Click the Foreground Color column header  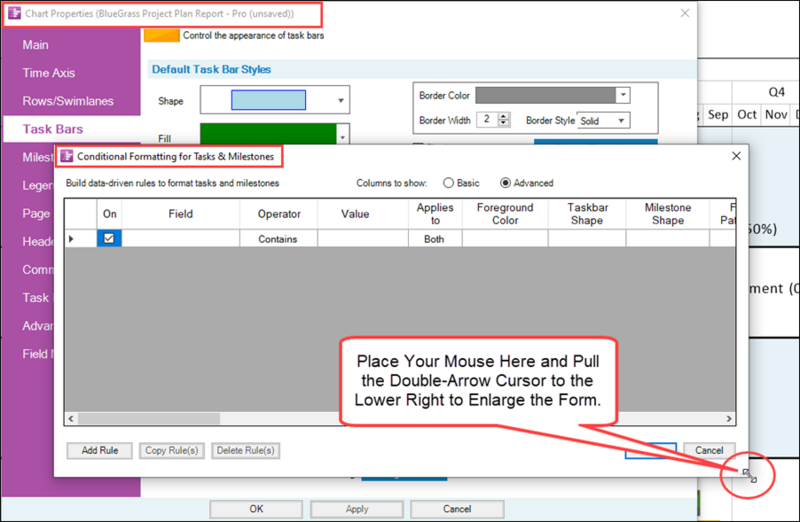[x=505, y=214]
